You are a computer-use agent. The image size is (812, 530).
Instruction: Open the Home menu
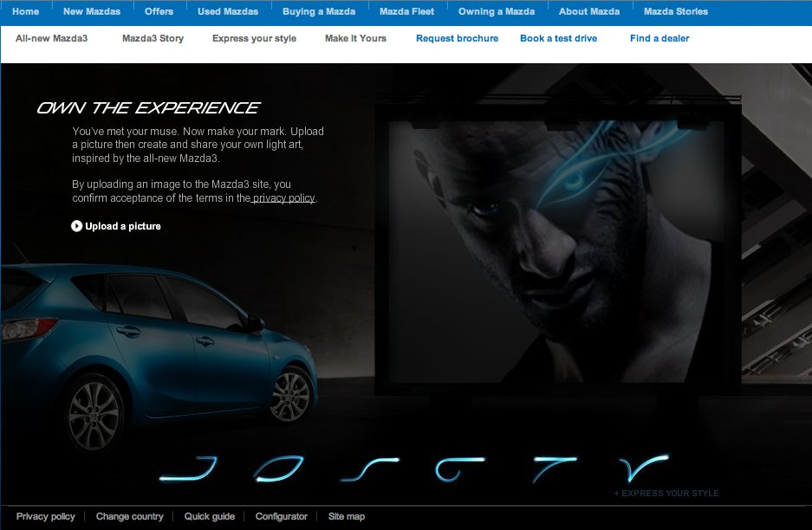pyautogui.click(x=25, y=11)
